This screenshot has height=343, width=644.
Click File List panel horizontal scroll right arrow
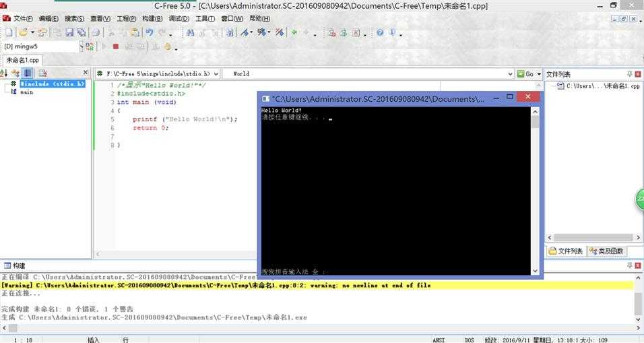tap(638, 237)
